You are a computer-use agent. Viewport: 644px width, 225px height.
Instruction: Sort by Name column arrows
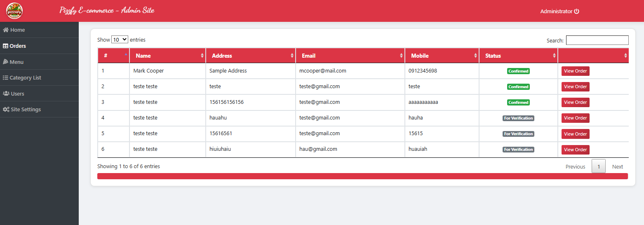(202, 56)
